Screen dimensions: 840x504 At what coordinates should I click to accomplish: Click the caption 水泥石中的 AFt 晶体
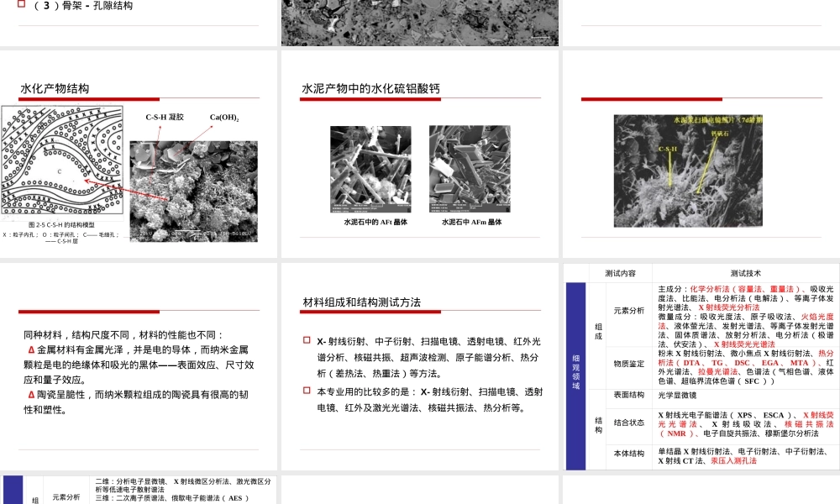click(375, 222)
